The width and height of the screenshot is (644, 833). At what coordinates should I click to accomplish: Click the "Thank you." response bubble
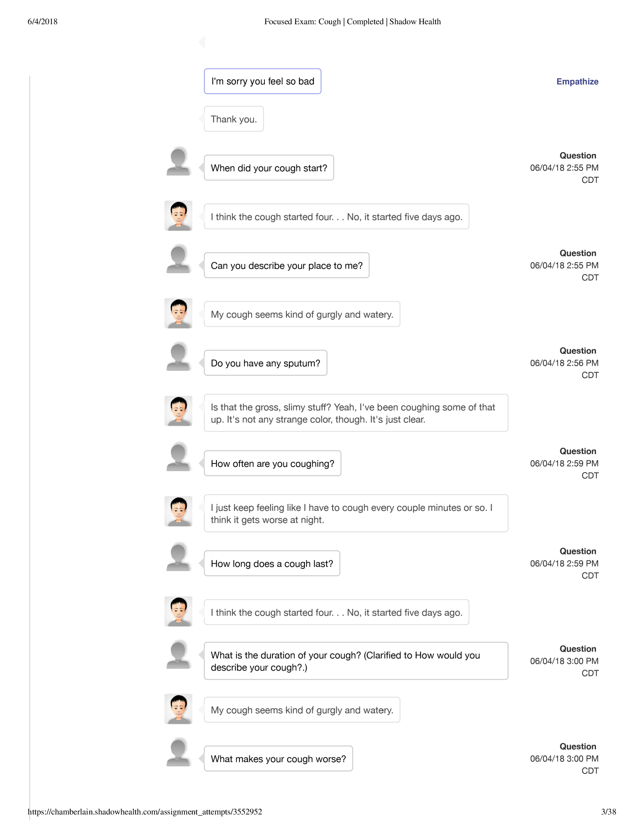[x=233, y=119]
